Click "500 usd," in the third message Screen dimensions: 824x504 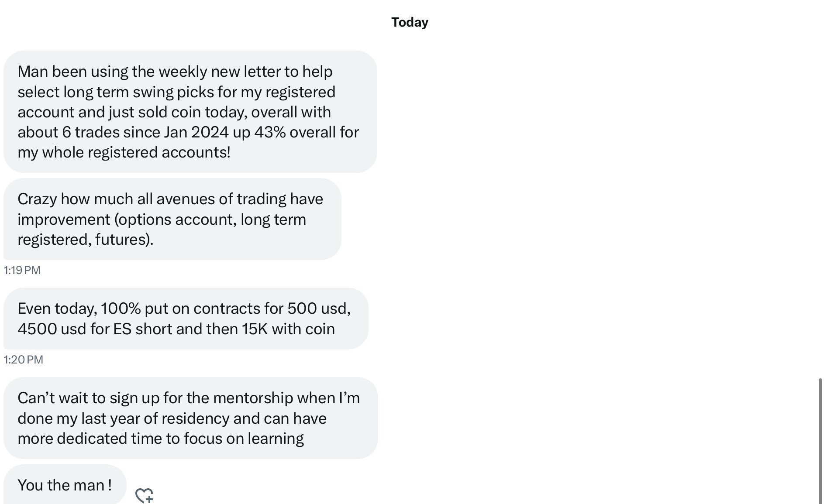319,309
